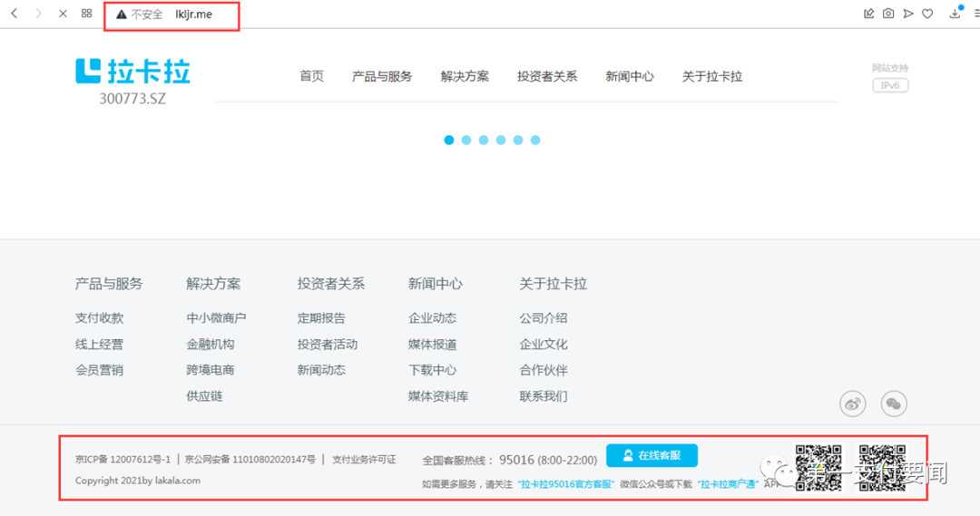The height and width of the screenshot is (516, 980).
Task: Click the 解决方案 footer column heading
Action: click(213, 284)
